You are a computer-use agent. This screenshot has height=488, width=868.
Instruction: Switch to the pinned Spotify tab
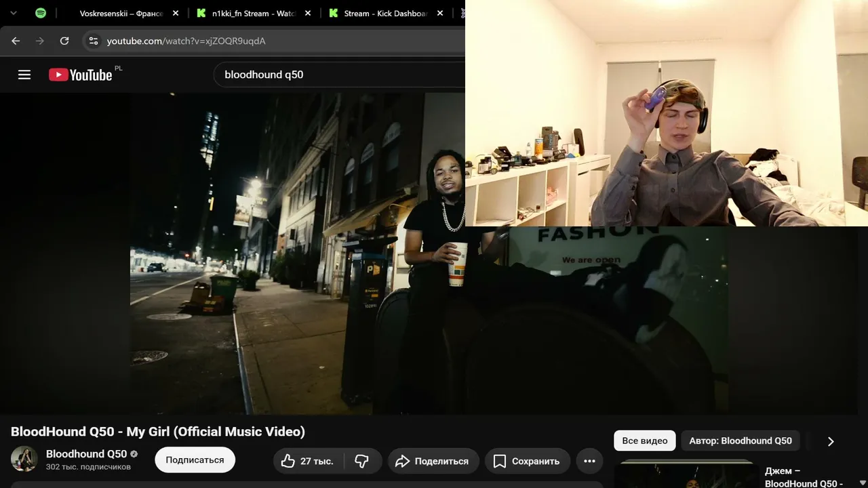41,13
